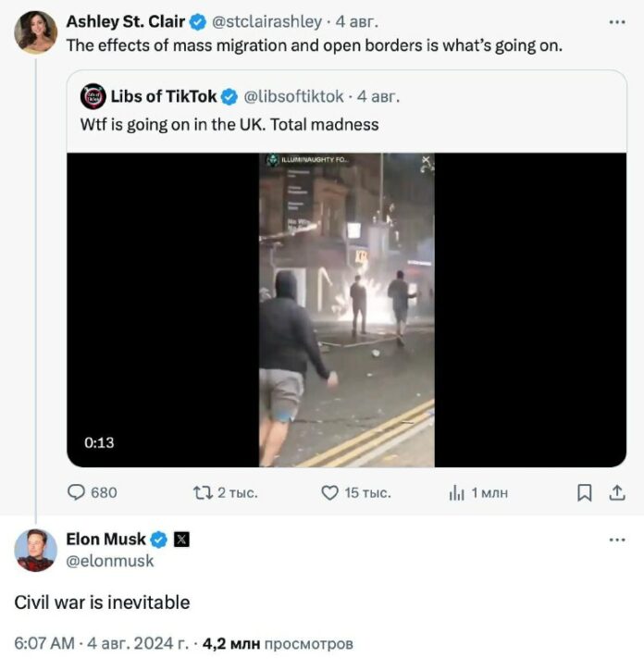Viewport: 644px width, 670px height.
Task: Click Libs of TikTok's verified badge
Action: point(230,96)
